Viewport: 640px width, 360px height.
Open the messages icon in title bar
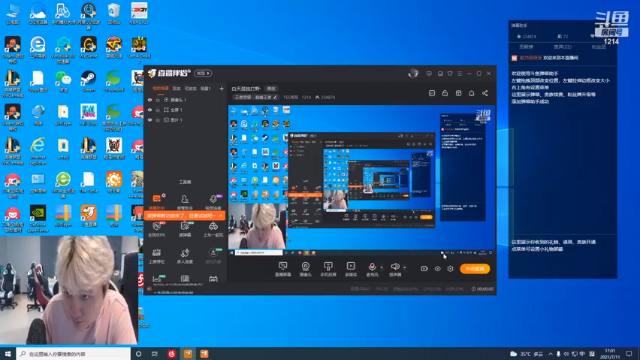click(x=429, y=73)
